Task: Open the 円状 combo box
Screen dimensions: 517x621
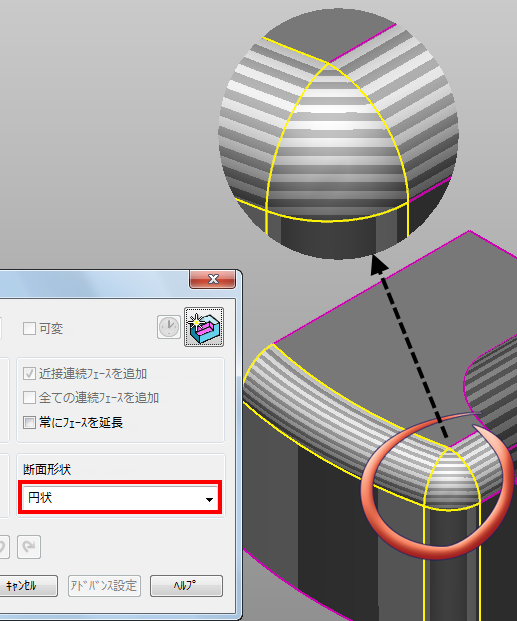Action: pos(120,498)
